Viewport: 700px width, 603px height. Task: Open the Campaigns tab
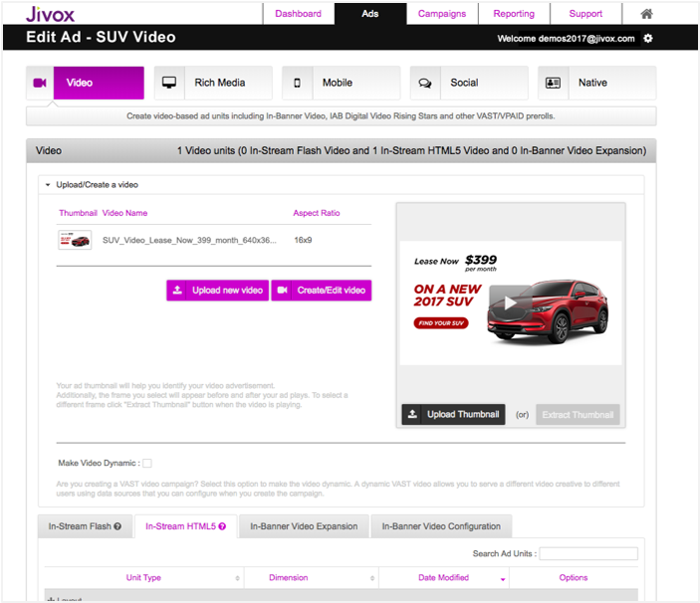pyautogui.click(x=442, y=14)
